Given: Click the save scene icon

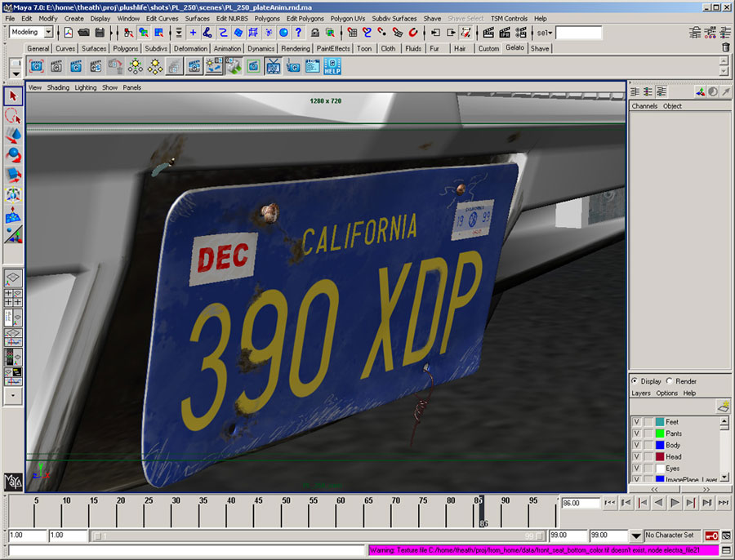Looking at the screenshot, I should point(99,33).
